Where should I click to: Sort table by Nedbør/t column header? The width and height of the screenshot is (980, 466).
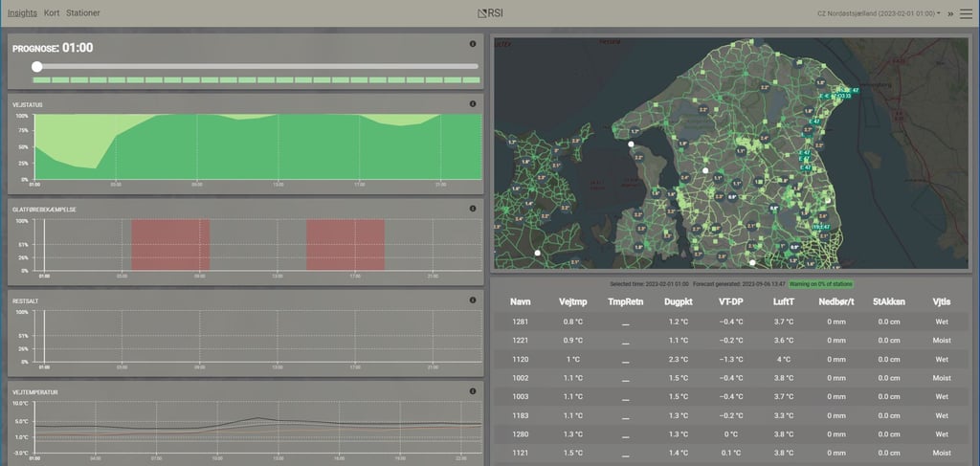tap(836, 301)
